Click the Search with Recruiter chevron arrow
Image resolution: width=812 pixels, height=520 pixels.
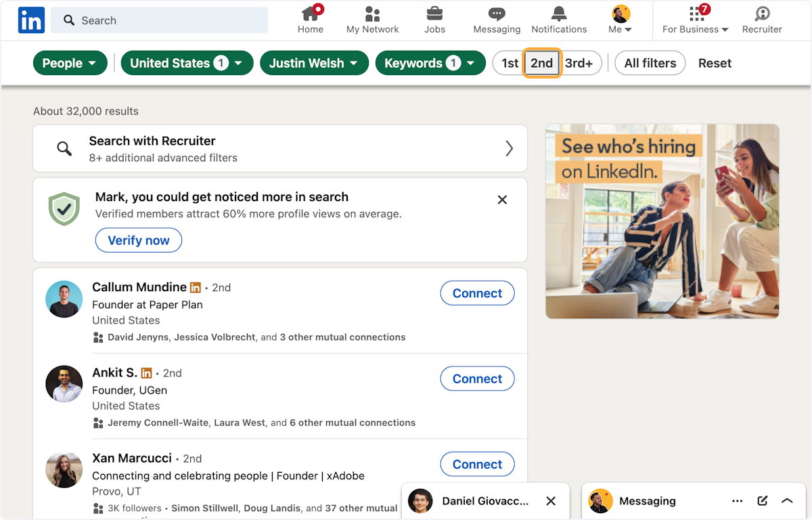[x=509, y=148]
